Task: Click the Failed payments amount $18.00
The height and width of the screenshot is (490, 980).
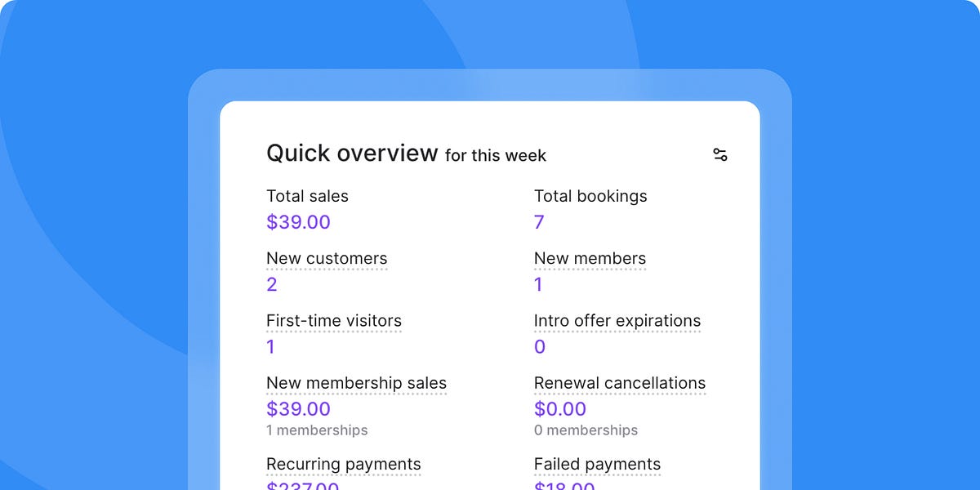Action: point(563,486)
